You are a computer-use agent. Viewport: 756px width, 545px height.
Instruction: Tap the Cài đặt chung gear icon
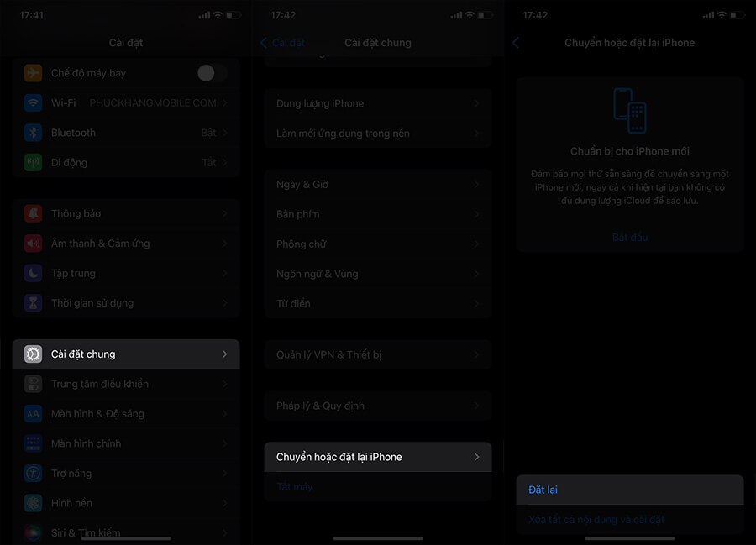[x=34, y=354]
